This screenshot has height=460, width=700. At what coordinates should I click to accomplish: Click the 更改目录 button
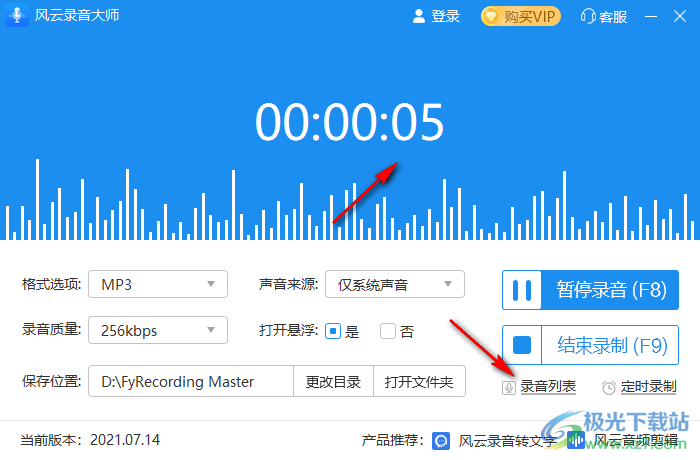333,381
